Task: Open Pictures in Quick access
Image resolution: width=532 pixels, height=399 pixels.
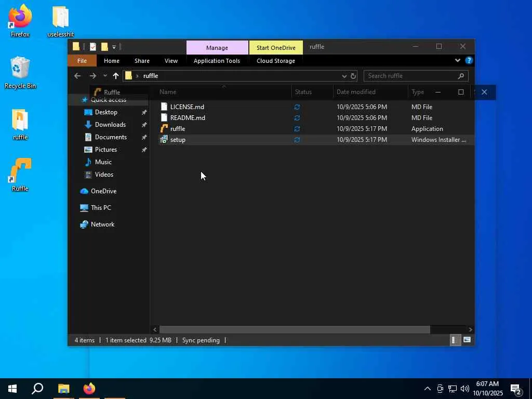Action: pos(106,150)
